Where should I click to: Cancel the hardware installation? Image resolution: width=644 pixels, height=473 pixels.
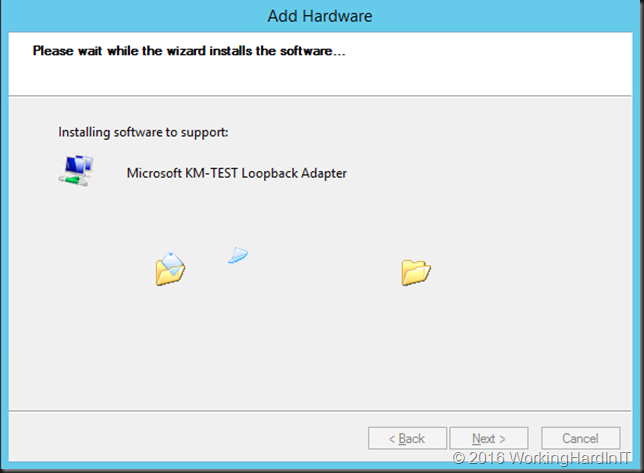pos(580,438)
